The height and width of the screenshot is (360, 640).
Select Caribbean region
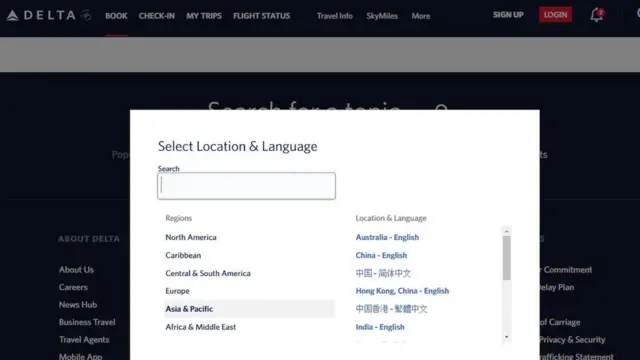183,255
